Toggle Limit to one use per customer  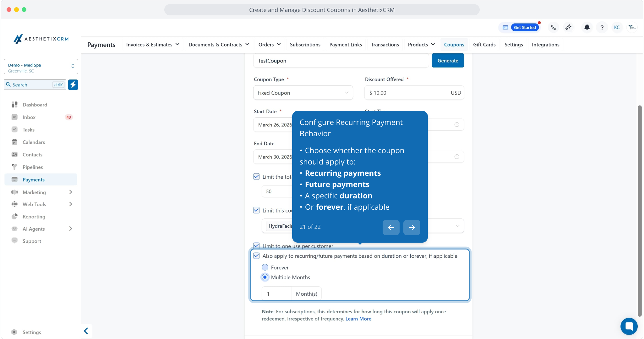click(x=257, y=245)
